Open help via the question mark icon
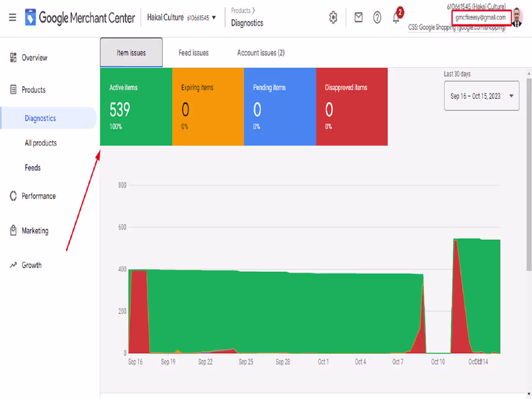The height and width of the screenshot is (399, 532). 377,17
